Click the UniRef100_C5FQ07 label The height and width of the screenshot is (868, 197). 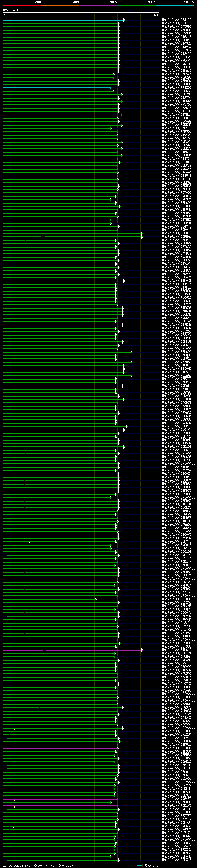(x=177, y=355)
